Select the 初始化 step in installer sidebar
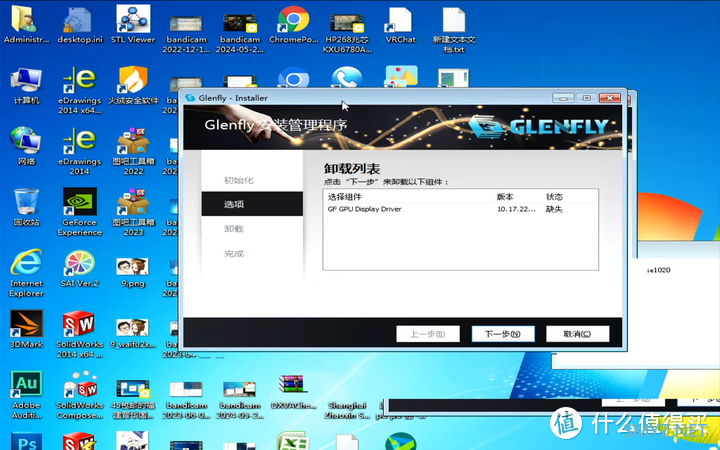This screenshot has width=720, height=450. (239, 180)
